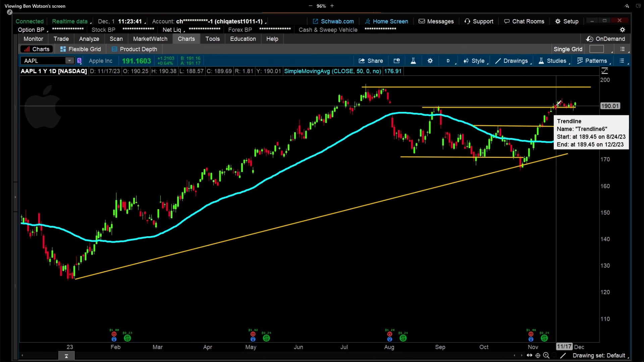Screen dimensions: 644x362
Task: Toggle the chart expansion arrows icon
Action: coord(529,355)
